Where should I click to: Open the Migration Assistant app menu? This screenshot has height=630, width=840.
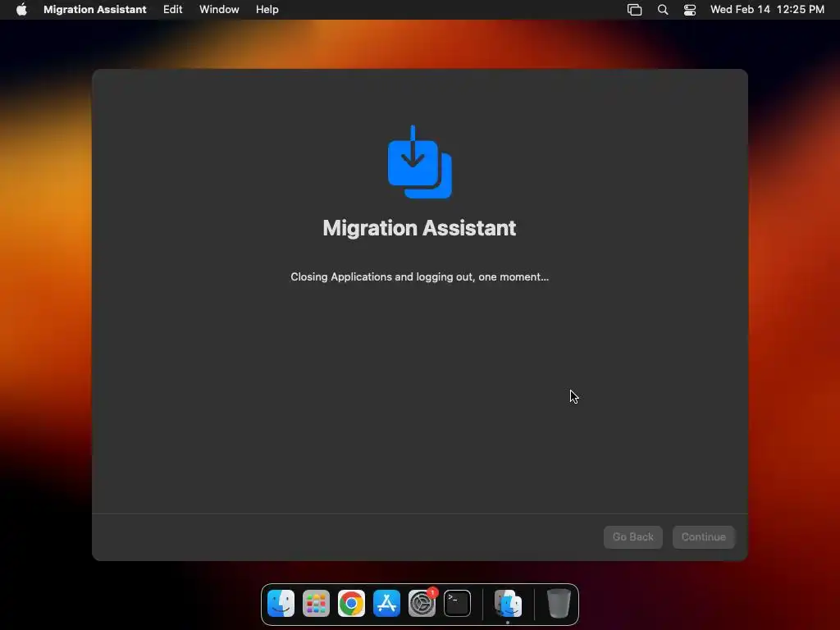click(95, 10)
